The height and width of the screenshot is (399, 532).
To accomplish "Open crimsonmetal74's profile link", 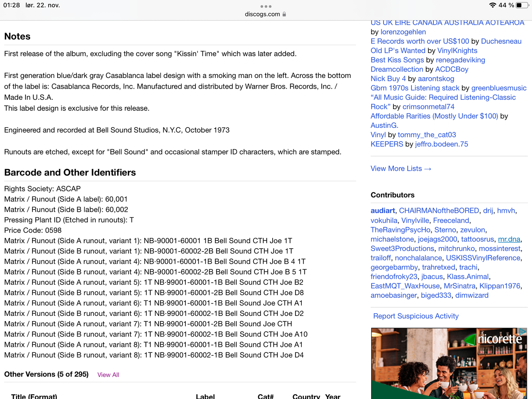I will pyautogui.click(x=429, y=106).
